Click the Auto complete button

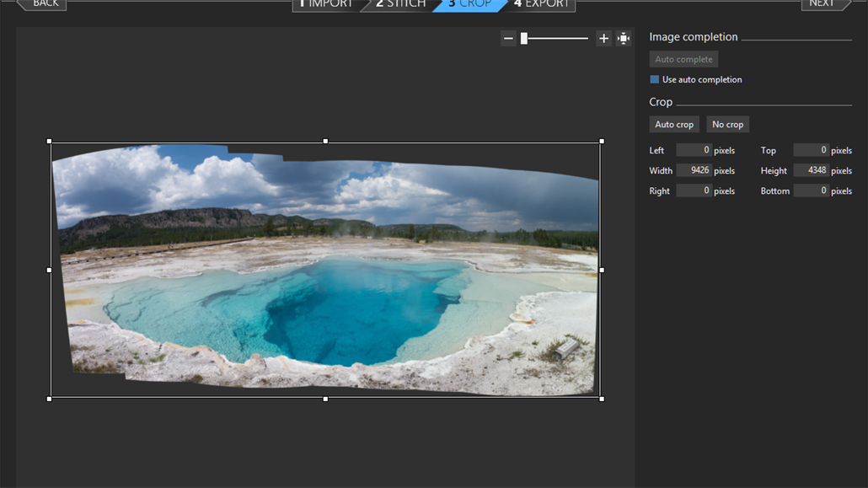tap(683, 58)
